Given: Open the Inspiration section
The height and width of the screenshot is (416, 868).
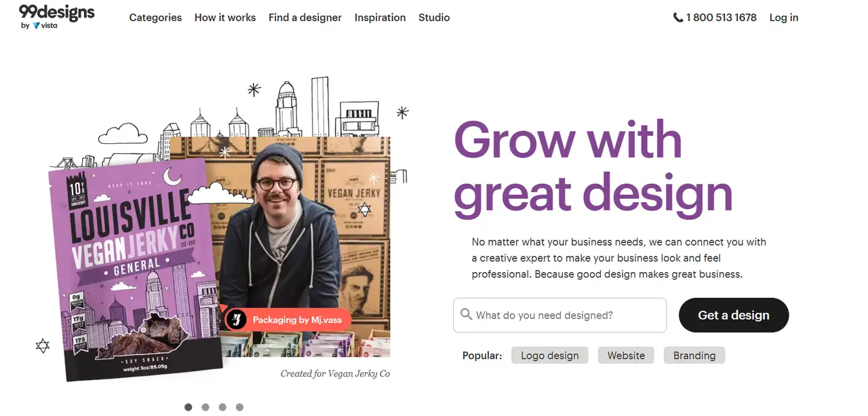Looking at the screenshot, I should 380,18.
